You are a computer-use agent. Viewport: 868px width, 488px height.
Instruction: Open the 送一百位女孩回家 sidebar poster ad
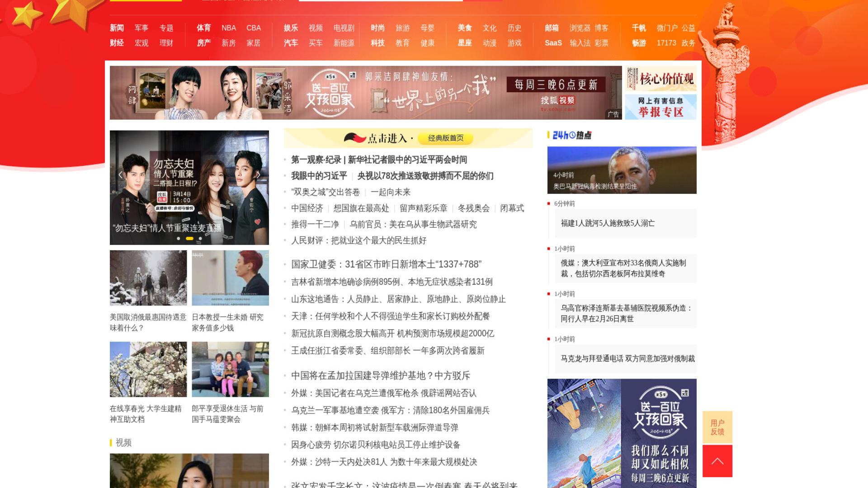(x=622, y=433)
